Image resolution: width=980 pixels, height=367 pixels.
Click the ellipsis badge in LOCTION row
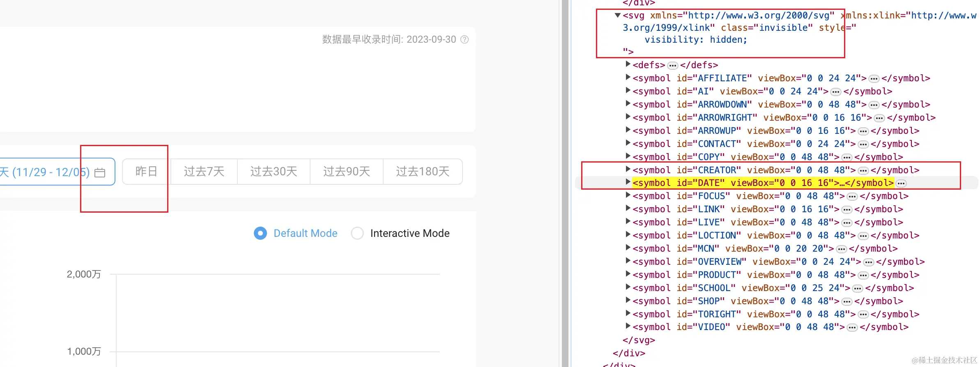pyautogui.click(x=863, y=236)
